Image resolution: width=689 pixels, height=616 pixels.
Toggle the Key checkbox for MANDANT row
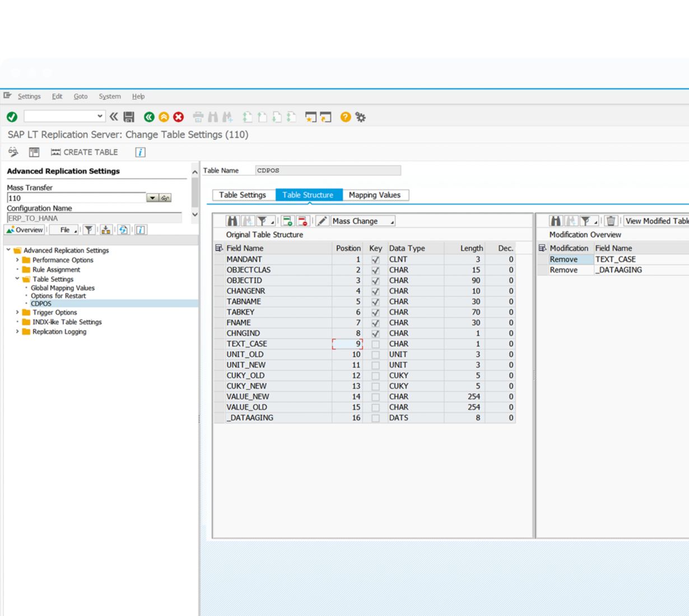(375, 260)
